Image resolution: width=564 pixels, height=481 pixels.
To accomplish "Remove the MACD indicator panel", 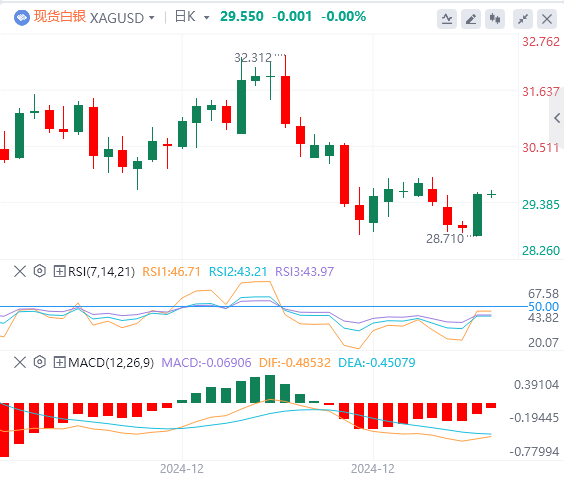I will click(x=20, y=362).
